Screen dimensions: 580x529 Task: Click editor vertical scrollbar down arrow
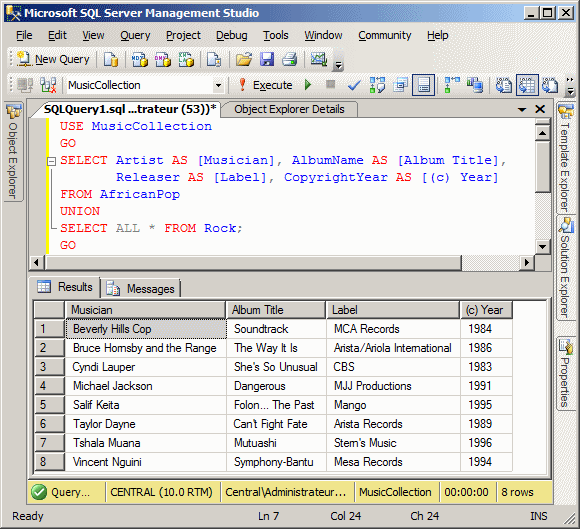(x=543, y=246)
